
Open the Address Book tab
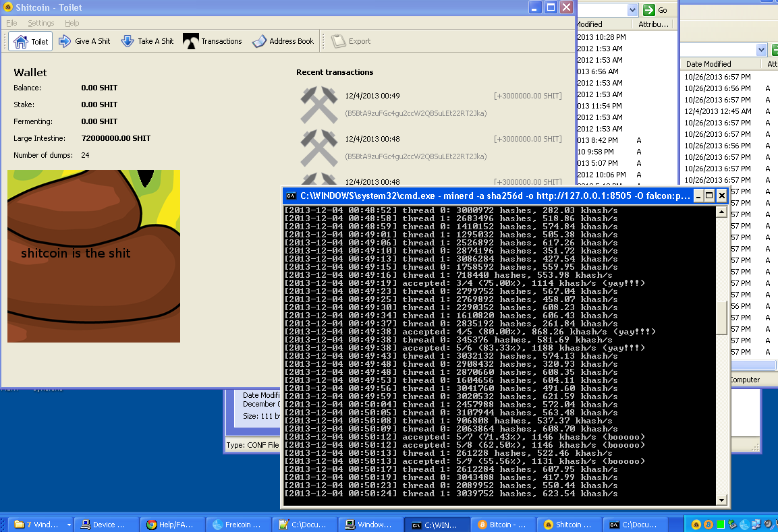(283, 41)
